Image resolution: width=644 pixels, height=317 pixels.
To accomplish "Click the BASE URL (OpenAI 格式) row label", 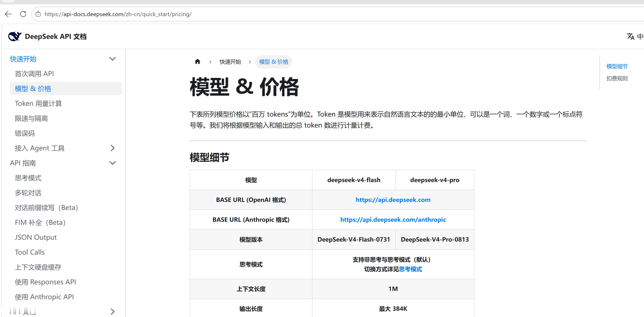I will (251, 200).
